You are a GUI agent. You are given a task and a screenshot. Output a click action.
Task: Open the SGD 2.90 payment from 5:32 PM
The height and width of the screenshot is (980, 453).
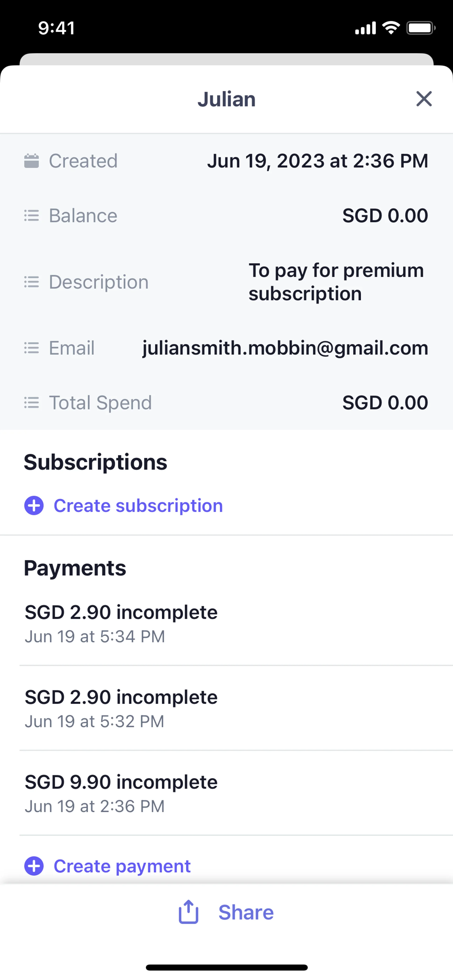click(x=121, y=708)
